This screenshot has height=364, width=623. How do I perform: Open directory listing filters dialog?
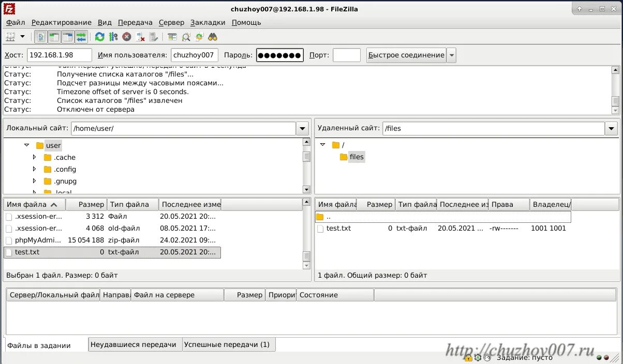pos(172,37)
